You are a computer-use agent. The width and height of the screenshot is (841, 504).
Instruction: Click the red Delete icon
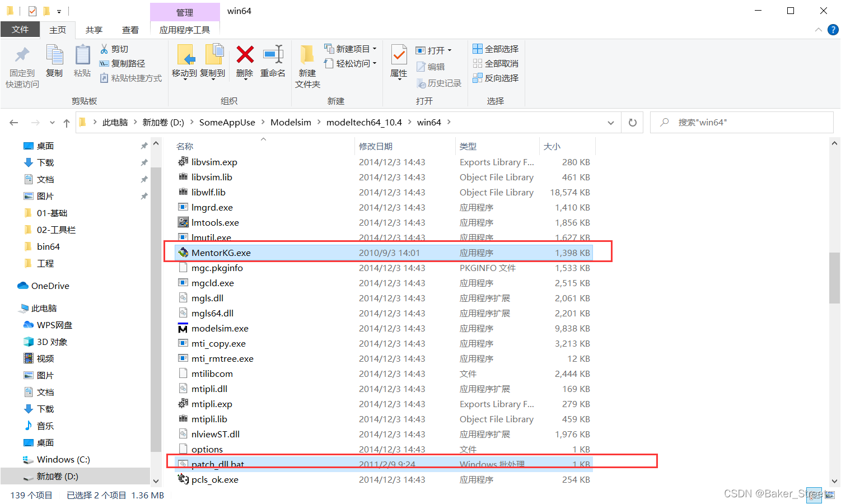point(245,54)
